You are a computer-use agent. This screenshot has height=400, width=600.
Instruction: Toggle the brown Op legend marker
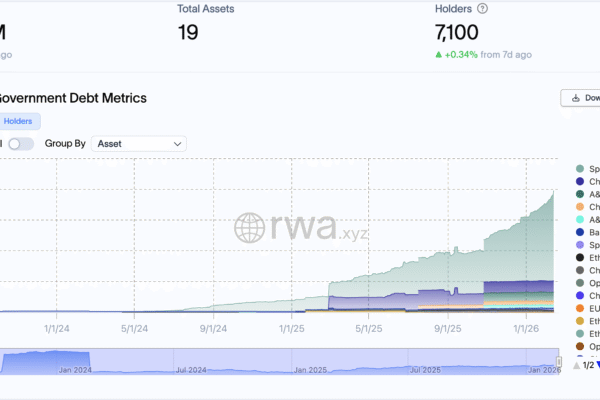click(580, 347)
